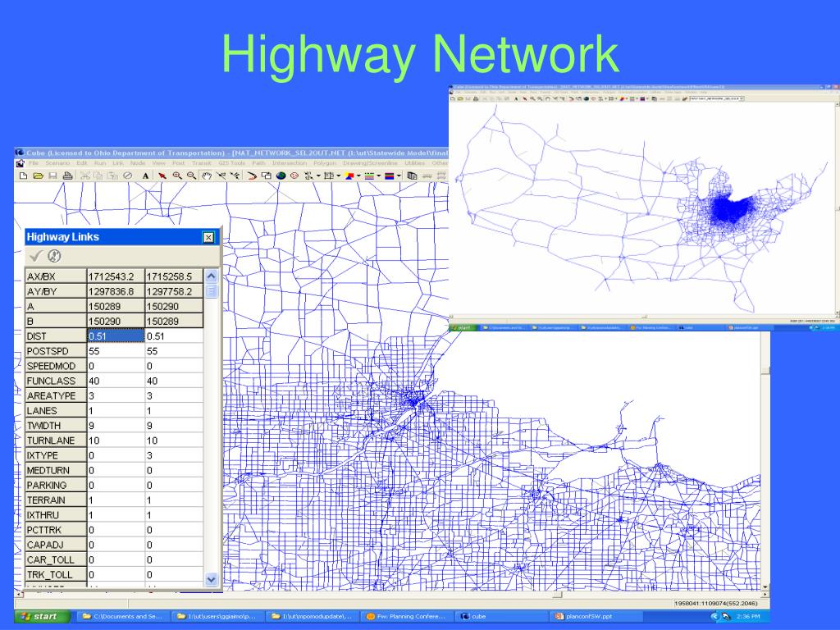Close the Highway Links panel

pos(208,237)
